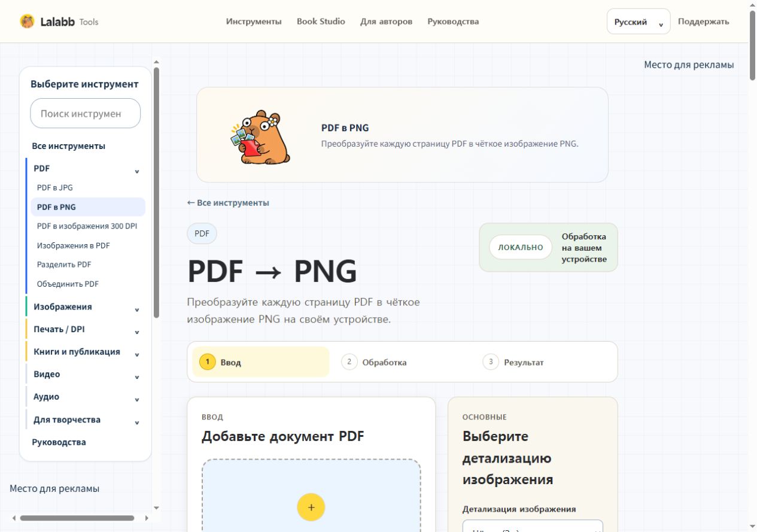Viewport: 757px width, 532px height.
Task: Click the Lalabb capybara logo icon
Action: pyautogui.click(x=27, y=22)
